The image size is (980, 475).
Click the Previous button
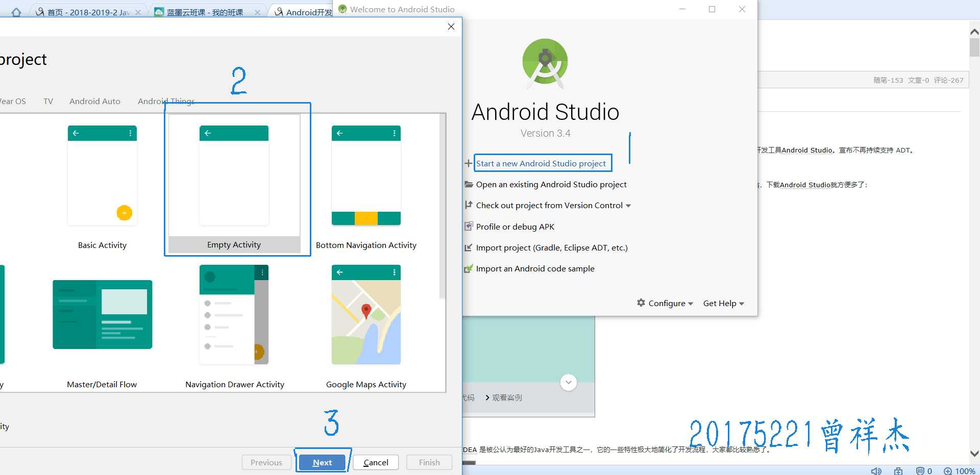(266, 462)
